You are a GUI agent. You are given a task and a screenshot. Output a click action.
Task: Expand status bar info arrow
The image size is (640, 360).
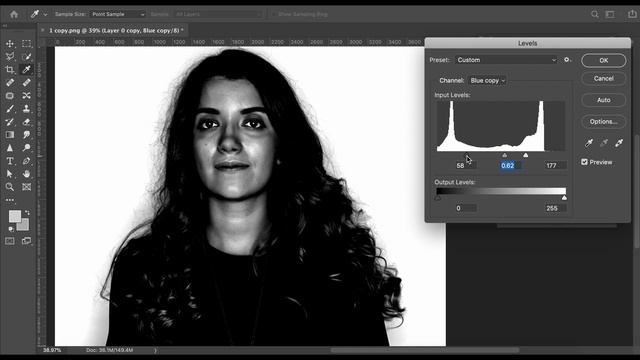(155, 350)
